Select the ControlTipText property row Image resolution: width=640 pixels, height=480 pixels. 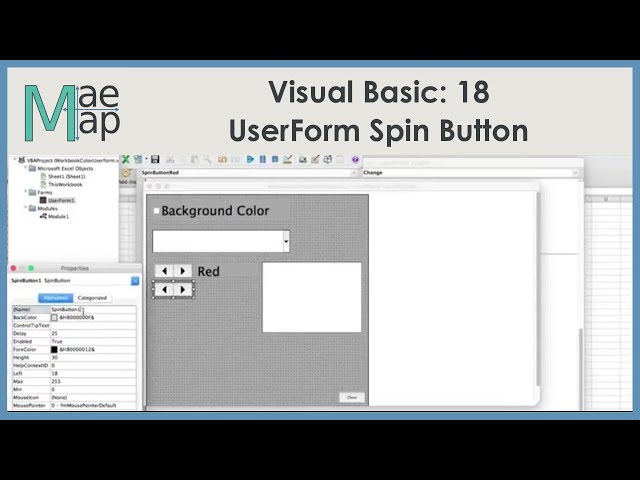pos(74,325)
